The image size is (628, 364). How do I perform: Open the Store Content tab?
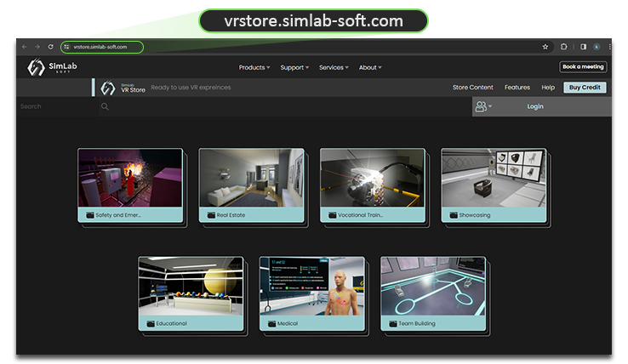(x=473, y=88)
